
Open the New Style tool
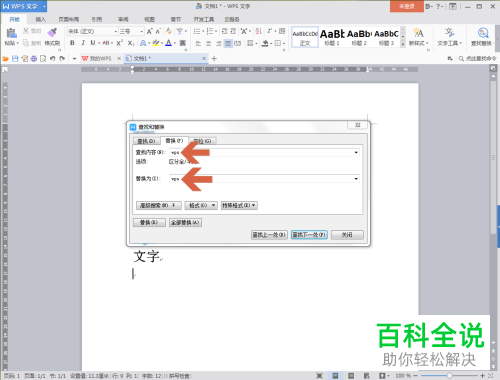(419, 36)
